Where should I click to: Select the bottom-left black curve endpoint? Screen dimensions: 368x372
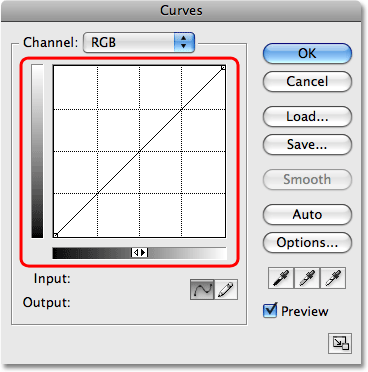56,235
